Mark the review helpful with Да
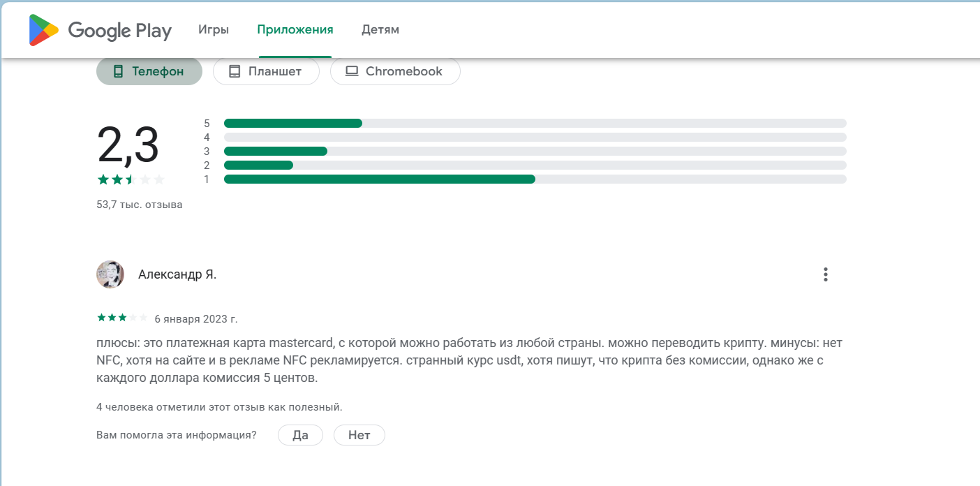The height and width of the screenshot is (486, 980). tap(300, 434)
